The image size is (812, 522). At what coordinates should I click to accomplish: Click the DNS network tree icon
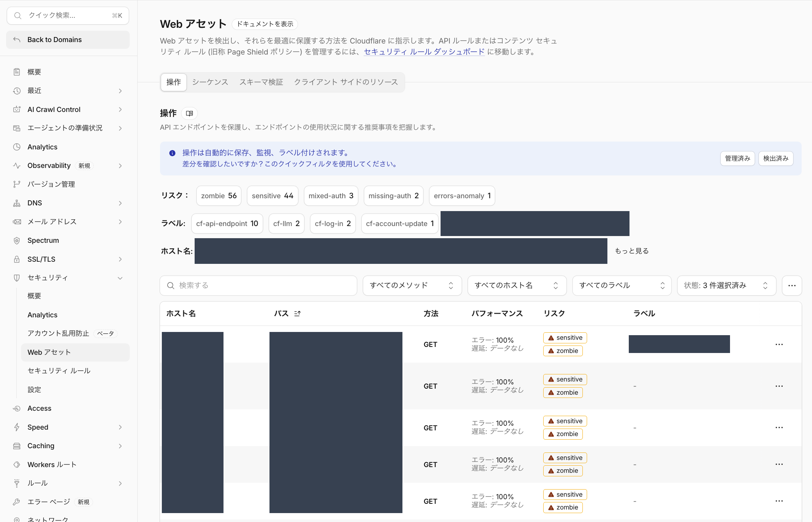[17, 203]
